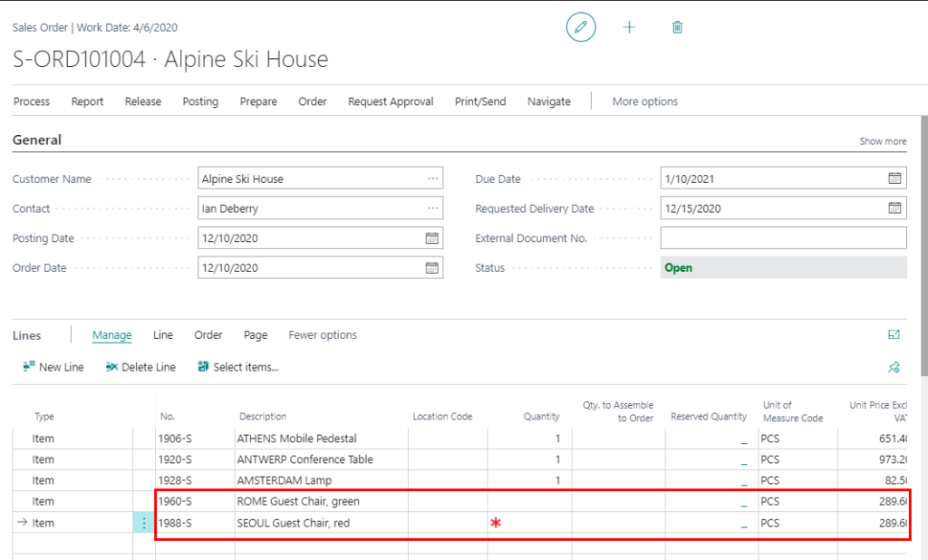Open the Prepare menu

tap(258, 101)
